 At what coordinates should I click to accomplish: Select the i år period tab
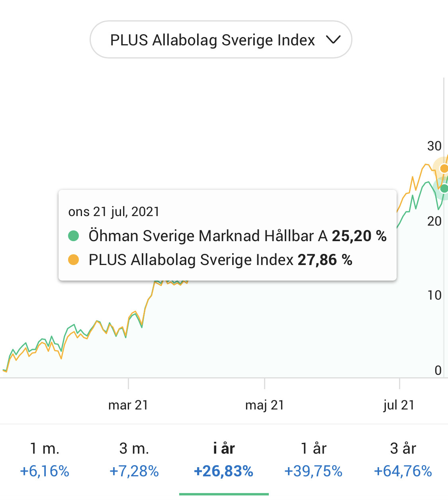(x=224, y=459)
